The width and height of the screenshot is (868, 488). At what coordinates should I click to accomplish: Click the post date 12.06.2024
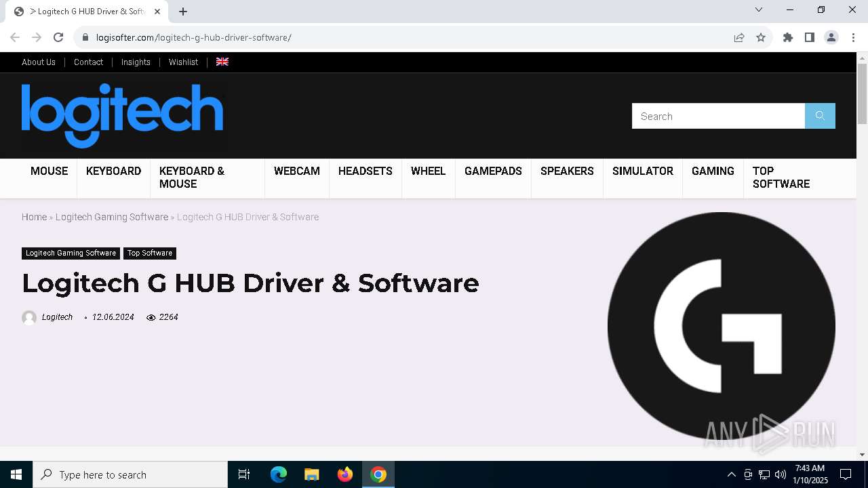[113, 317]
